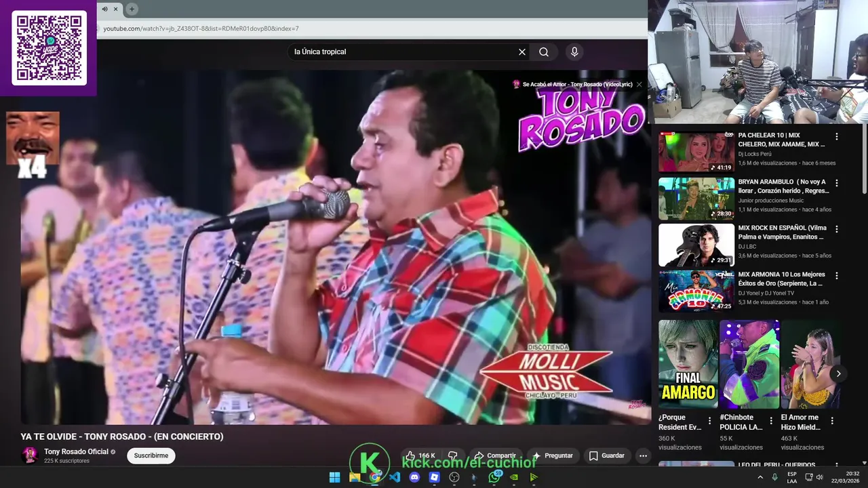
Task: Open options for El Amor me Hizo short
Action: pyautogui.click(x=832, y=421)
